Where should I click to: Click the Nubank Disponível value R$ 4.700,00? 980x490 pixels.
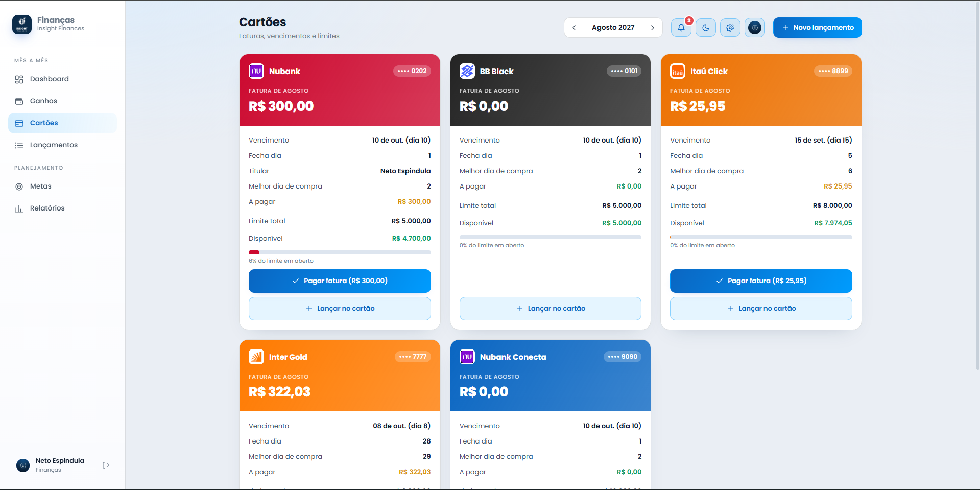pos(411,239)
